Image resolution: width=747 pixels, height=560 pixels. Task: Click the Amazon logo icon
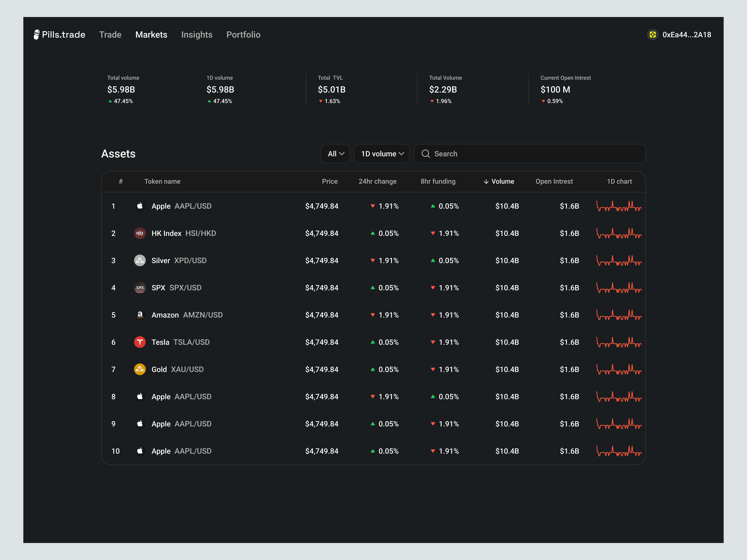[x=140, y=315]
